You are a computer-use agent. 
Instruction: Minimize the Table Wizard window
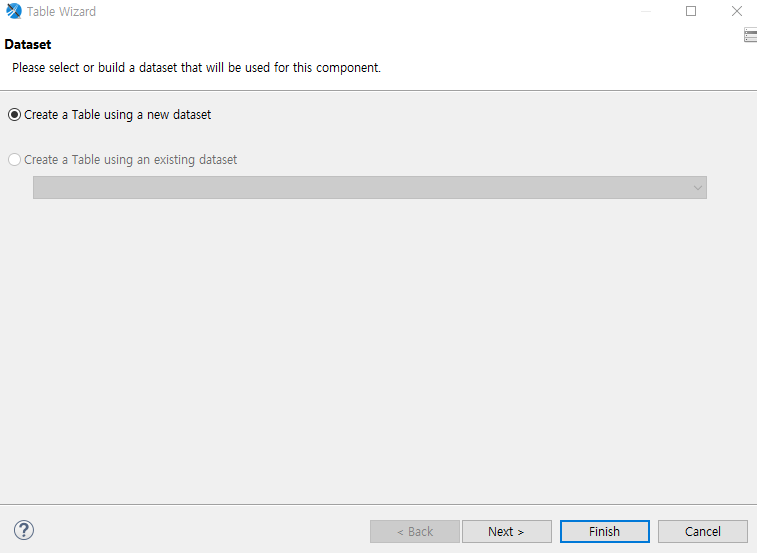[x=645, y=11]
